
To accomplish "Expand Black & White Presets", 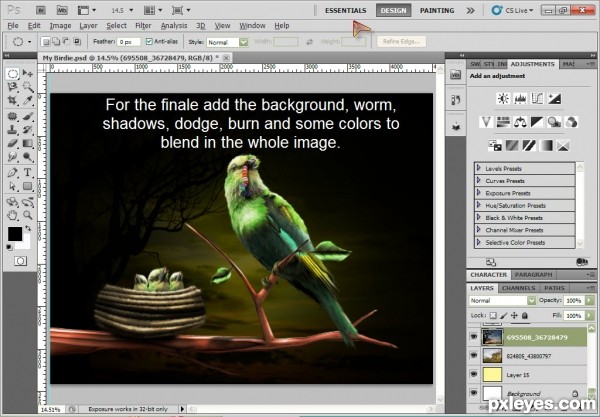I will (479, 217).
